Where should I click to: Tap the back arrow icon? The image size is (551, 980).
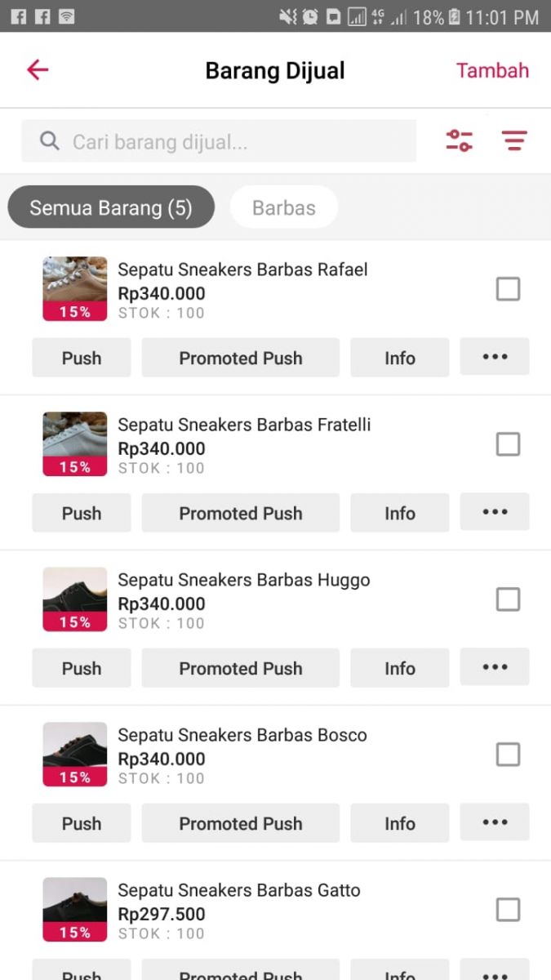click(x=38, y=70)
